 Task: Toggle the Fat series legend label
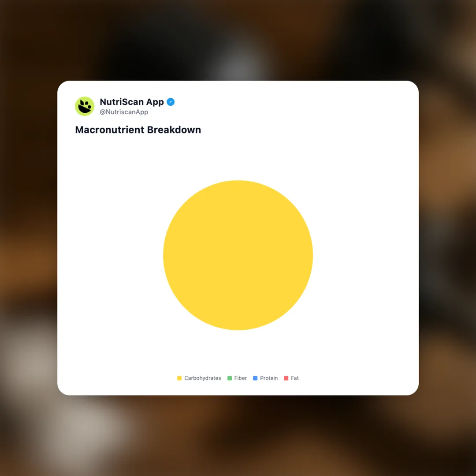click(295, 378)
